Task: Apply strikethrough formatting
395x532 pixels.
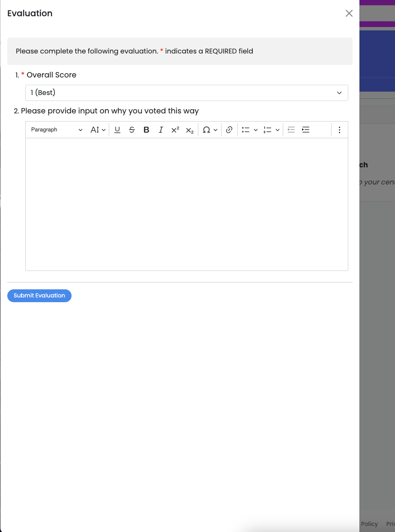Action: (132, 130)
